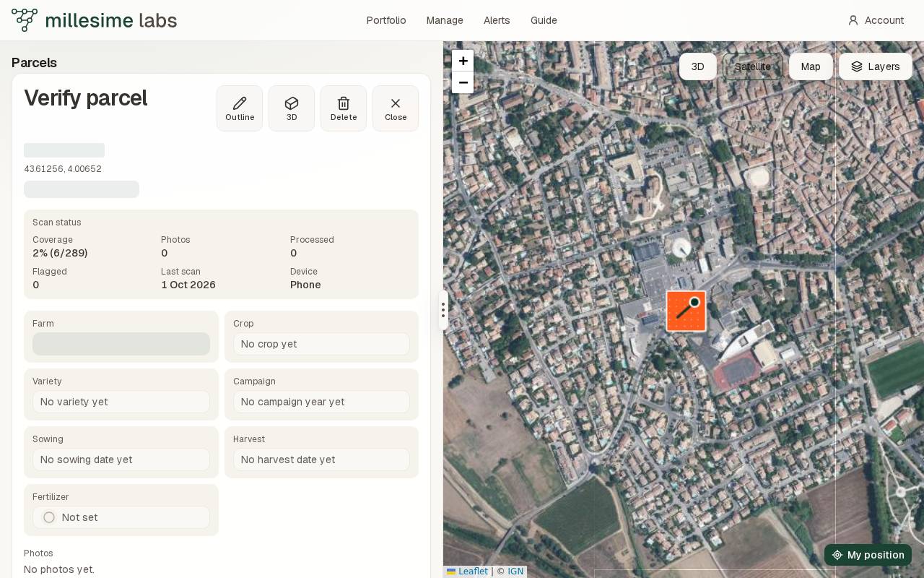Switch map to 3D mode

698,66
